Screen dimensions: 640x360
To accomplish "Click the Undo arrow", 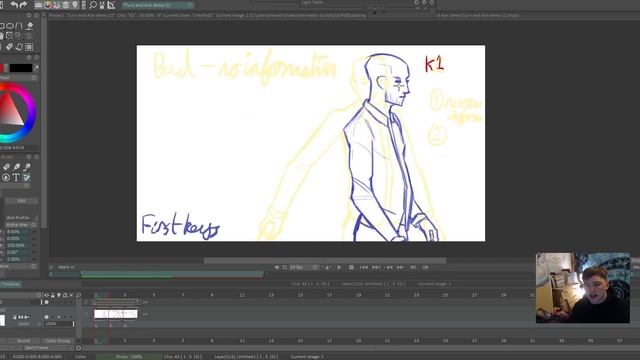I will 14,5.
